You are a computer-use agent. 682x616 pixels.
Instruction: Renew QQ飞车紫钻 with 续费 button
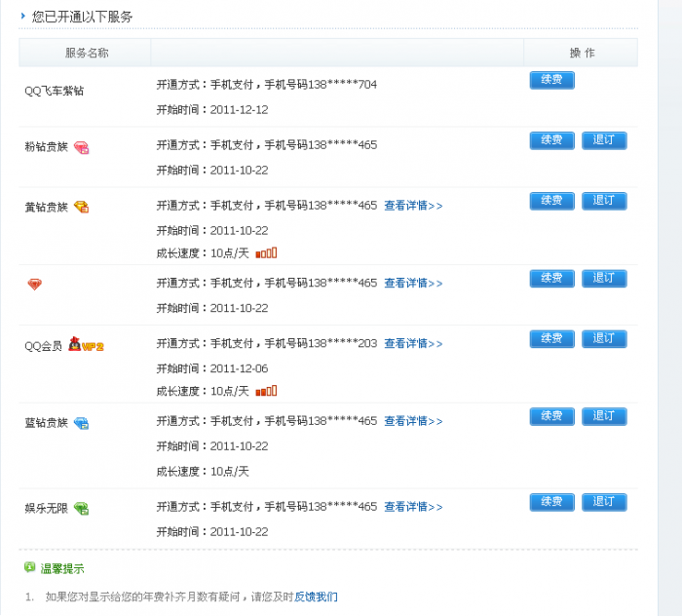552,80
